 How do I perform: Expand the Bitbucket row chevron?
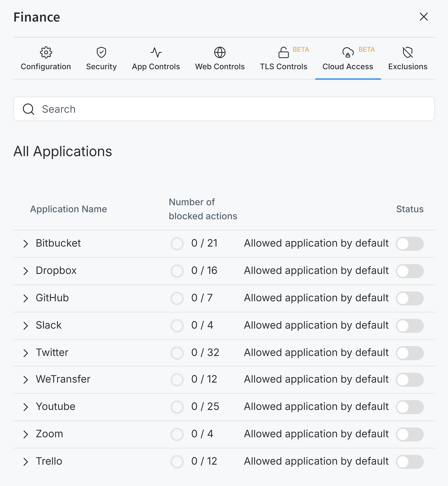(x=26, y=243)
